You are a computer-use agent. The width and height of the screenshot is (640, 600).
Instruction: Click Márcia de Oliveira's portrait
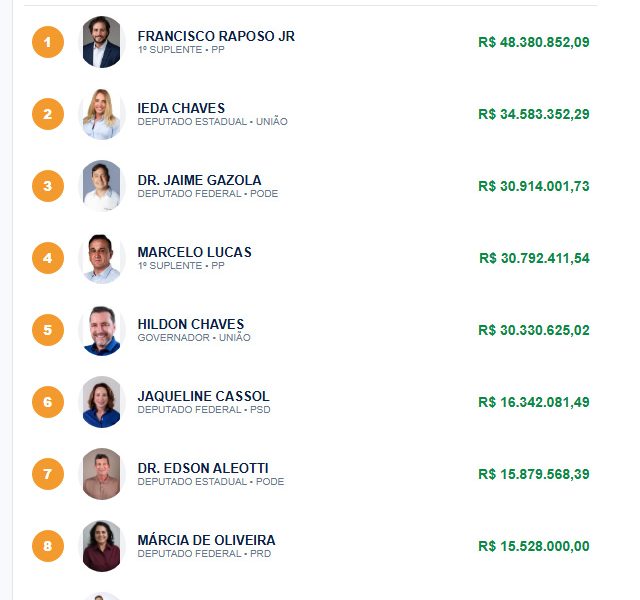tap(101, 546)
